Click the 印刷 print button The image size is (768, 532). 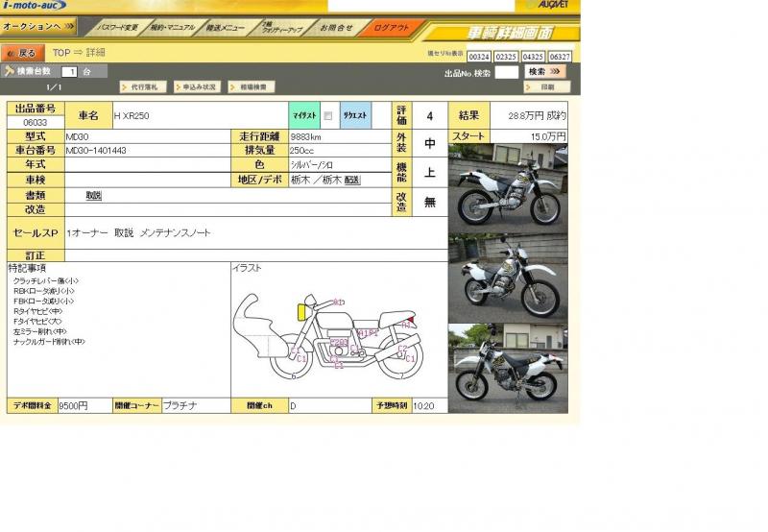click(547, 87)
